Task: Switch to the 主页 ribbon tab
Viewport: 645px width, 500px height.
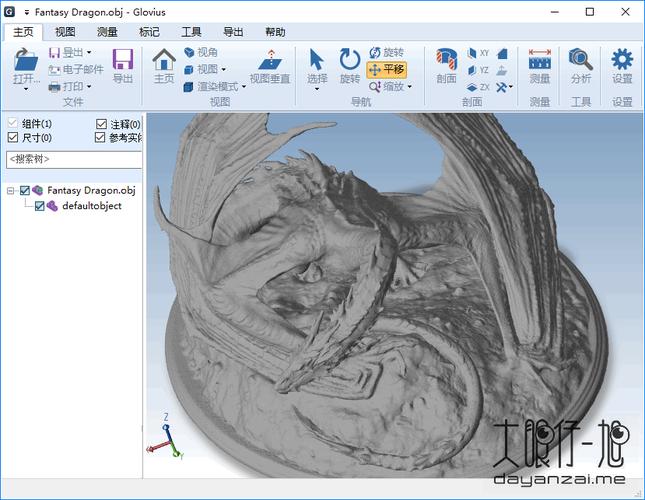Action: coord(23,32)
